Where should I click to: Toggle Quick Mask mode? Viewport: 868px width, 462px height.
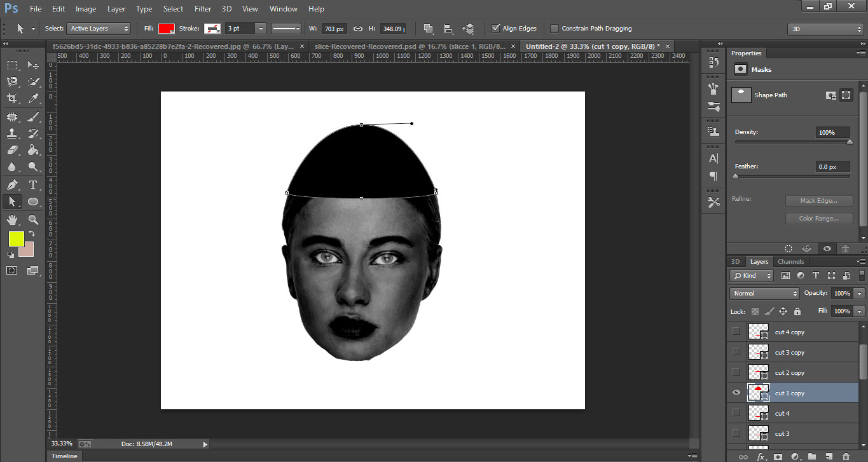coord(11,270)
